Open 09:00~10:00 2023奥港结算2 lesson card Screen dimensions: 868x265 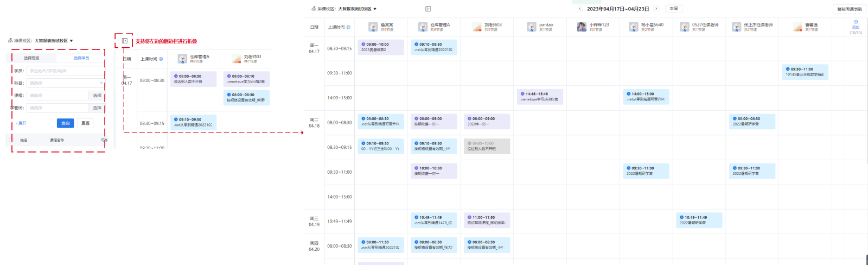point(381,47)
